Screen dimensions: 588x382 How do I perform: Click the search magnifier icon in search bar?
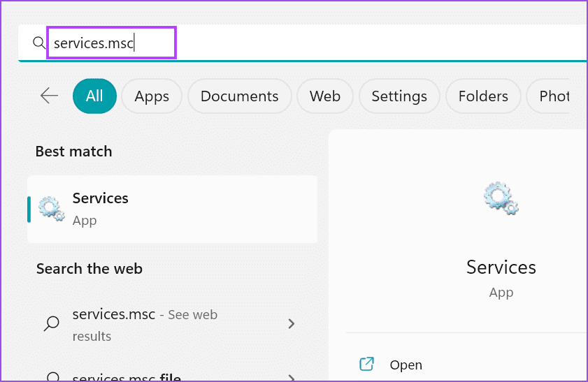click(x=38, y=43)
